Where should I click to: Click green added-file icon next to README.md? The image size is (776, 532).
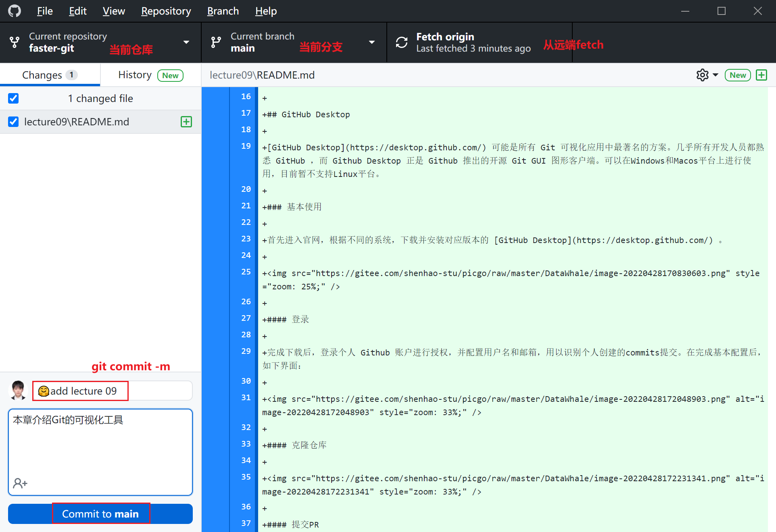click(x=186, y=122)
